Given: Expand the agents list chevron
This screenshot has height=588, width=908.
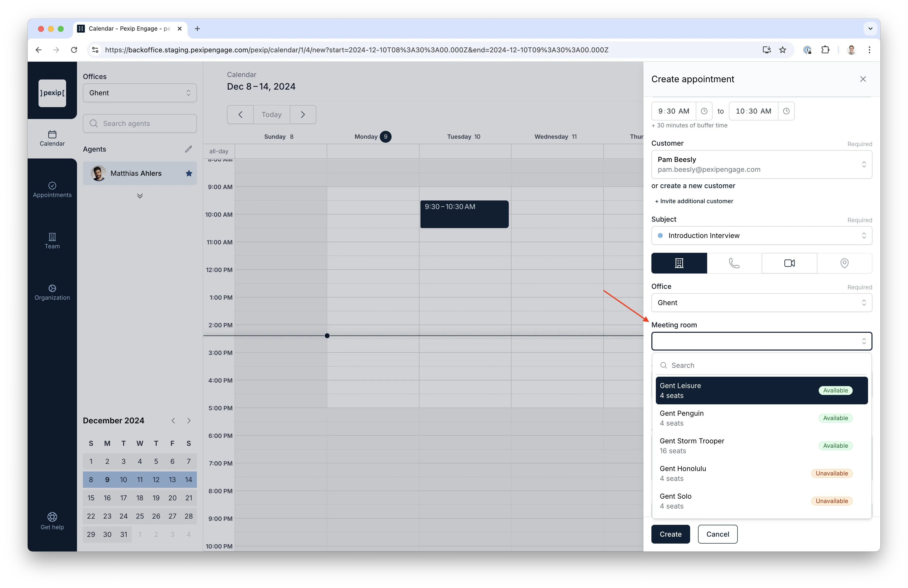Looking at the screenshot, I should point(140,196).
